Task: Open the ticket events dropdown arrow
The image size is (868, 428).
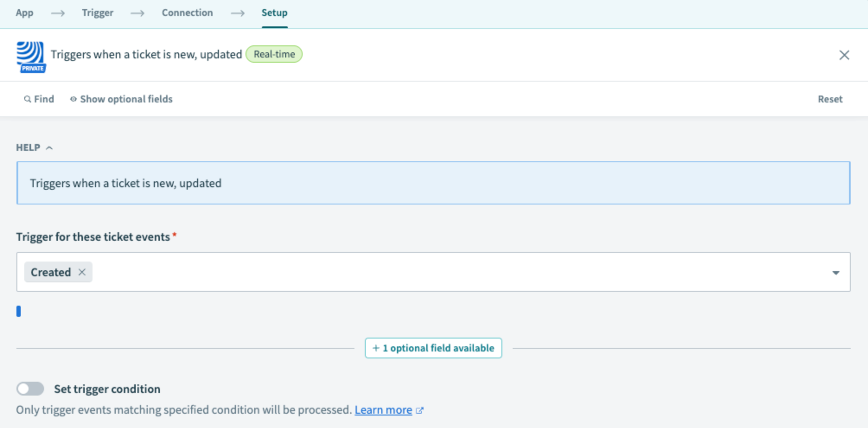Action: 836,273
